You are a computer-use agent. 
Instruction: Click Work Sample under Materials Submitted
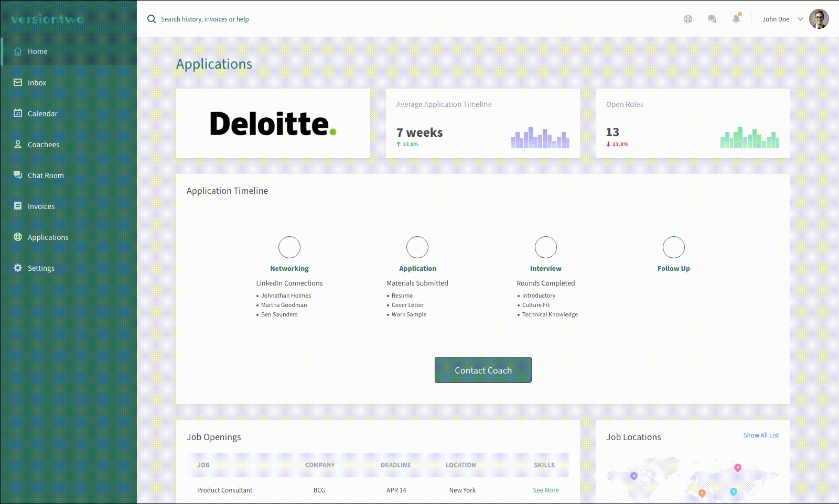click(409, 314)
